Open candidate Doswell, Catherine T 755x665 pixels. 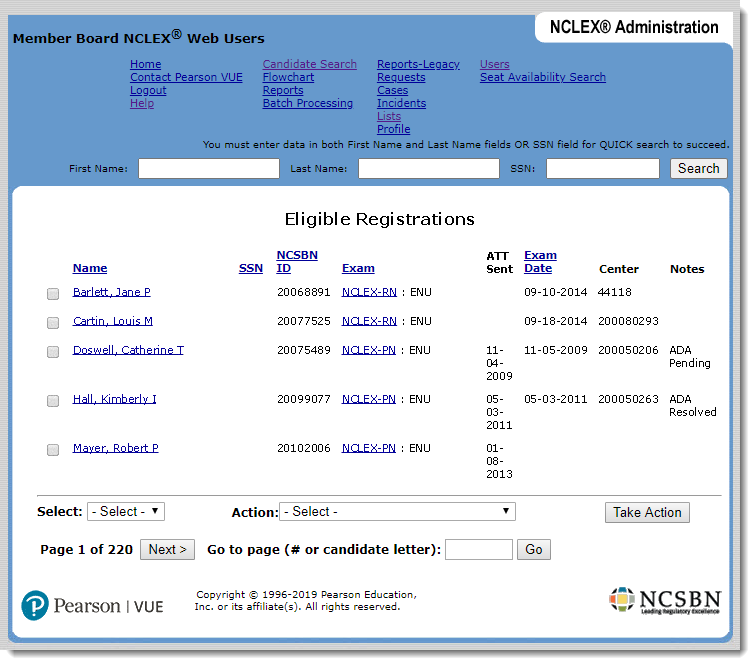coord(128,350)
